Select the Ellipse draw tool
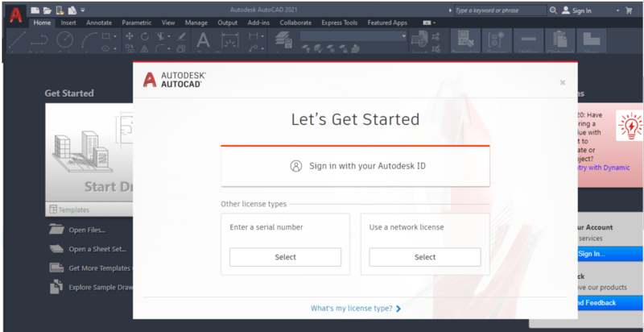Screen dimensions: 644x332 tap(106, 48)
